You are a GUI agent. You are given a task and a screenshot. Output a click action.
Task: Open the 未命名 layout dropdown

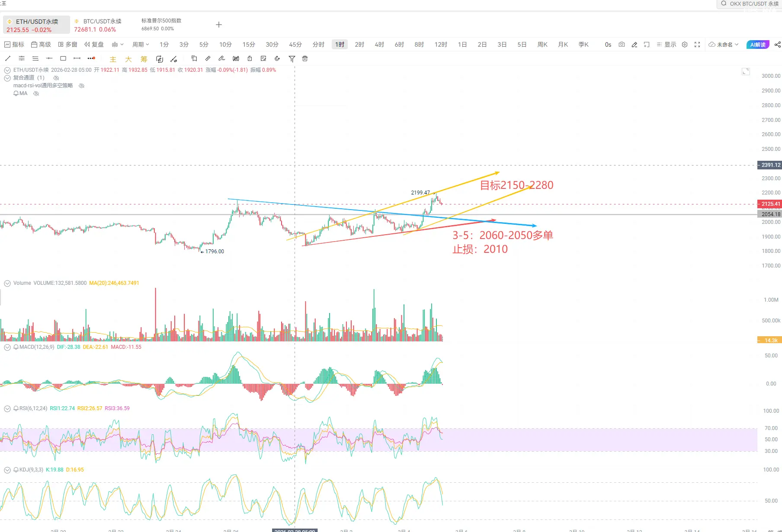pos(724,45)
